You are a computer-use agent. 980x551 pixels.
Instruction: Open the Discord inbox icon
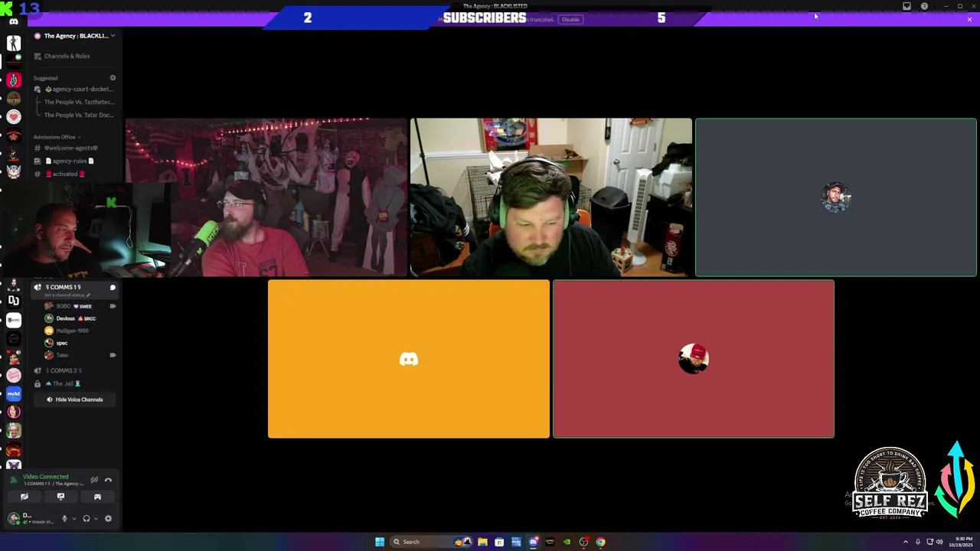point(906,6)
